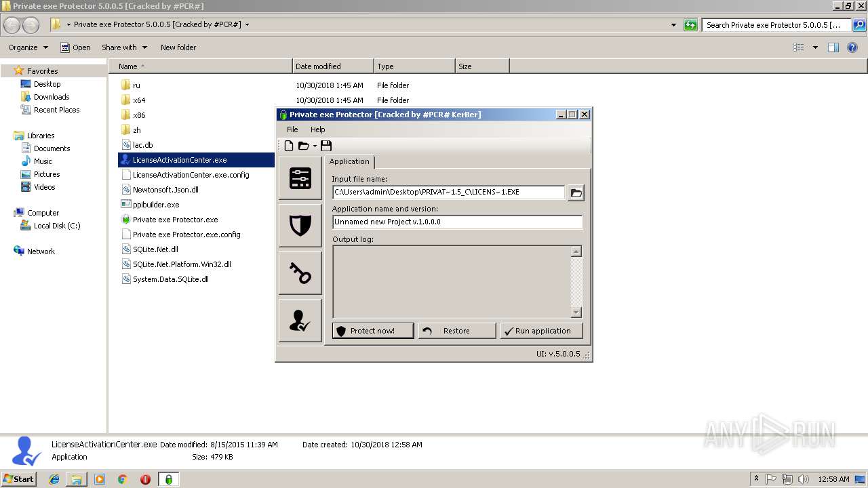Focus the Input file name field
Image resolution: width=868 pixels, height=488 pixels.
[x=448, y=192]
